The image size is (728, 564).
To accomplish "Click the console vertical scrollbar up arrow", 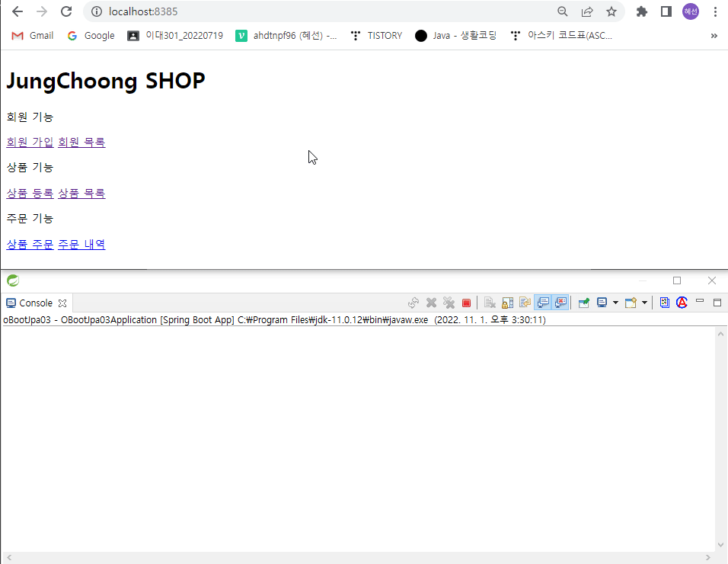I will point(720,334).
